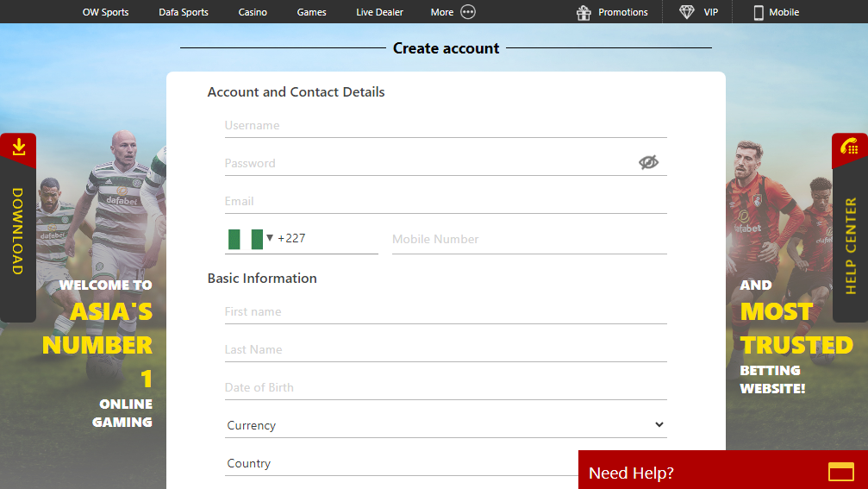Open the Country dropdown
Image resolution: width=868 pixels, height=489 pixels.
[402, 463]
